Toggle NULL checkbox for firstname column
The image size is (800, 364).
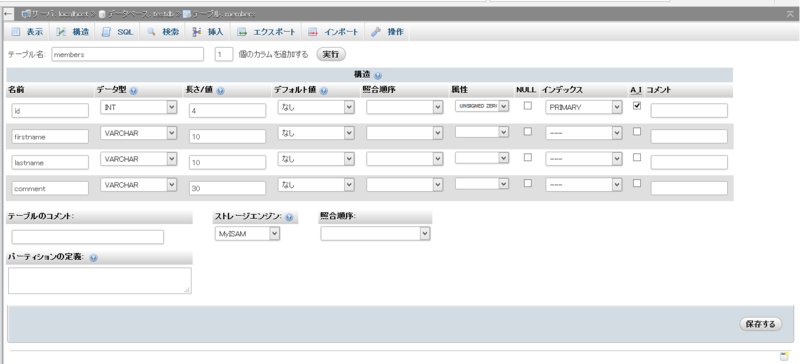528,131
